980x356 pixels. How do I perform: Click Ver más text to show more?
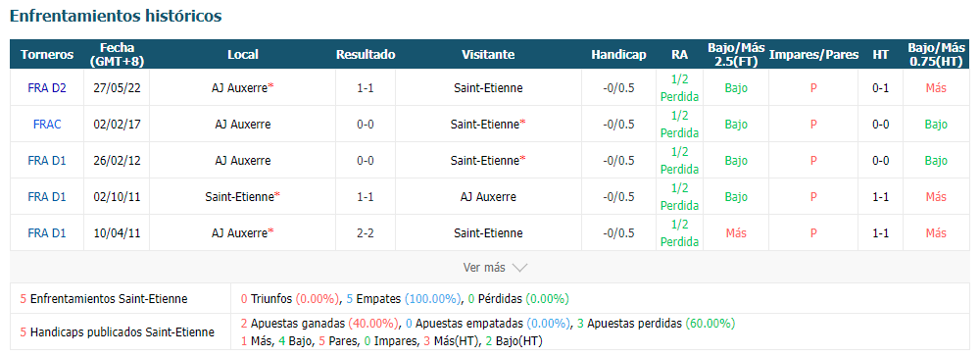(484, 268)
